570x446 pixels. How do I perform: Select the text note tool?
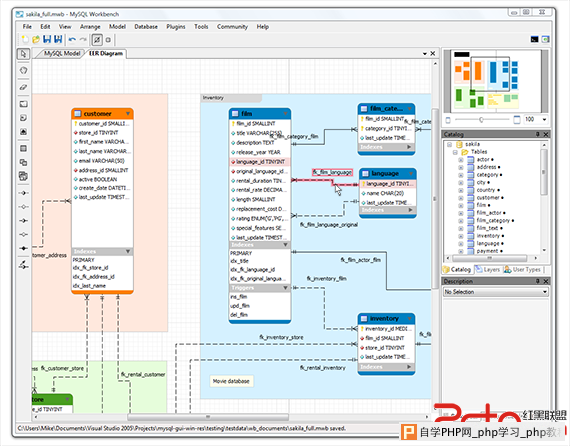[x=24, y=118]
